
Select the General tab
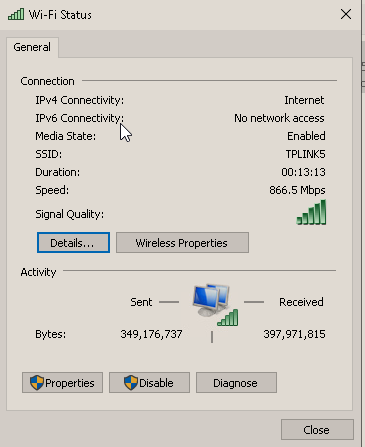click(32, 47)
